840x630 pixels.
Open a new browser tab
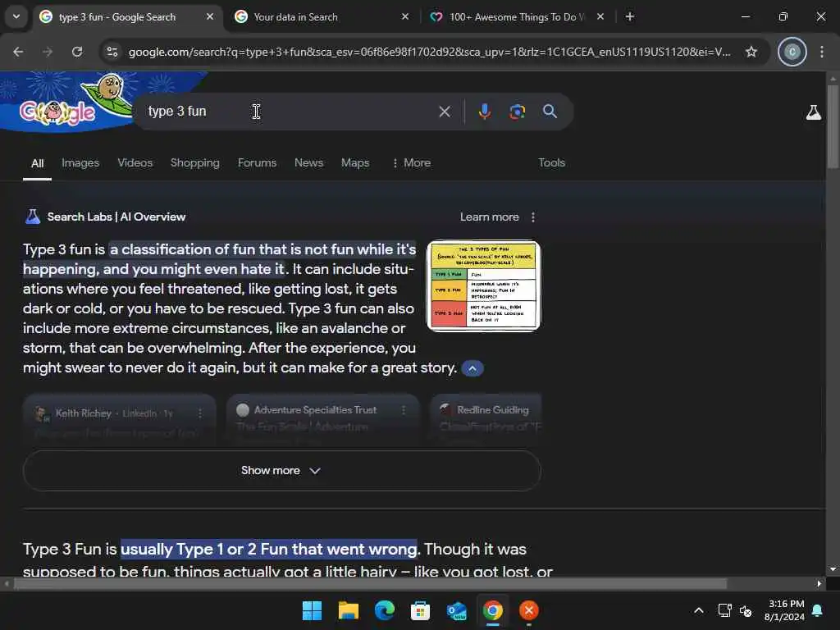pos(630,16)
